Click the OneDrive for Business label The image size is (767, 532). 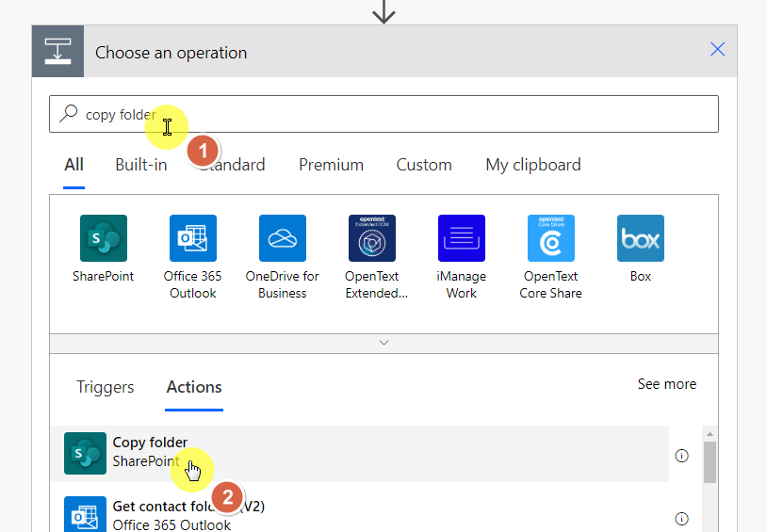coord(283,284)
